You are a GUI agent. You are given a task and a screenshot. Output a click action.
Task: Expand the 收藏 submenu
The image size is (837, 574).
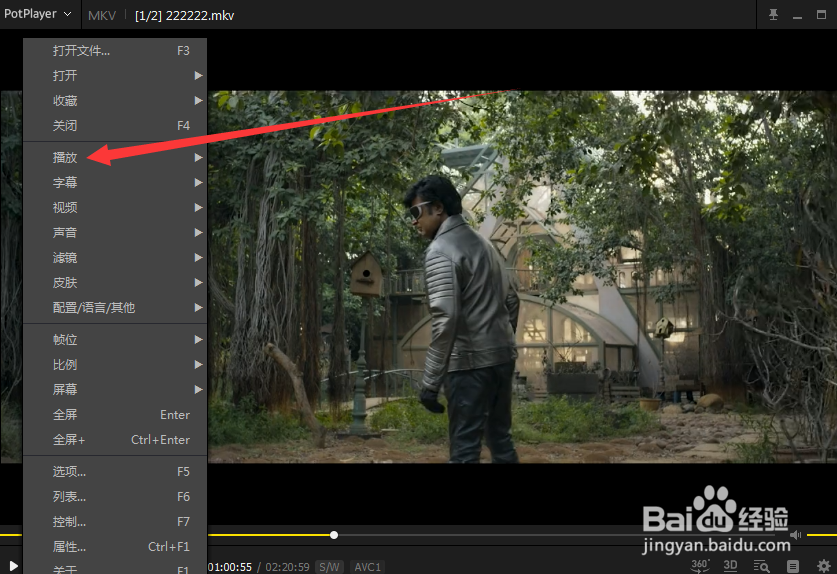pyautogui.click(x=115, y=100)
